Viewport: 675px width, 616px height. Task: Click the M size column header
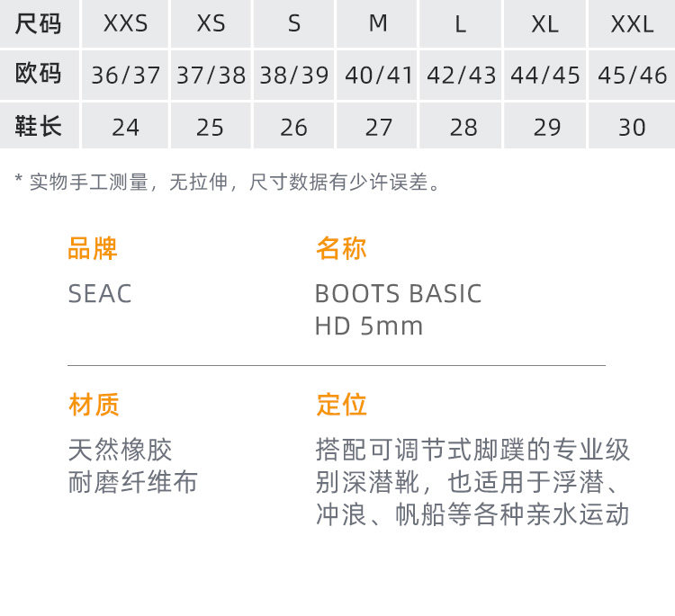pyautogui.click(x=378, y=24)
